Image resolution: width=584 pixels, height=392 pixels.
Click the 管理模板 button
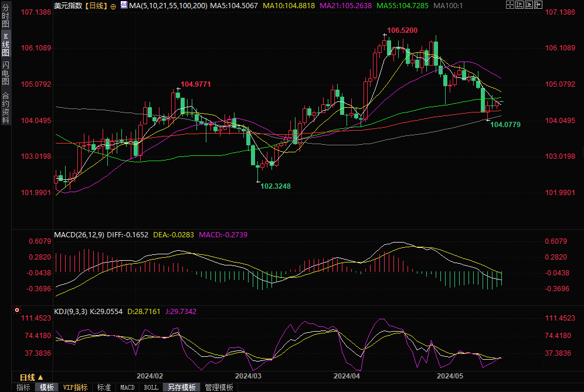point(219,387)
